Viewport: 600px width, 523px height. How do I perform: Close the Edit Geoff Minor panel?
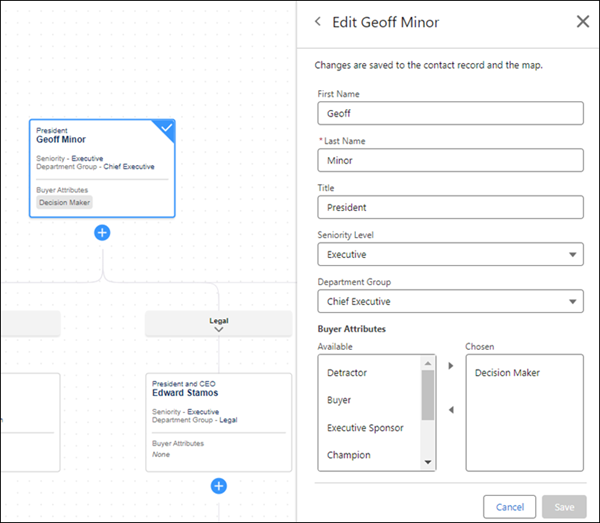pyautogui.click(x=582, y=22)
